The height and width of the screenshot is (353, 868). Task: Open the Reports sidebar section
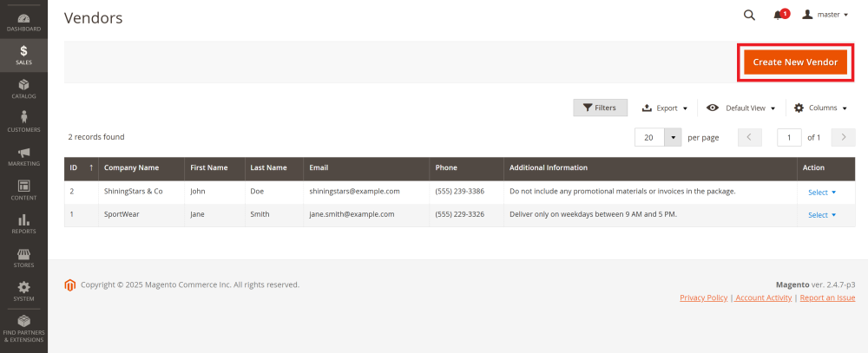[x=23, y=224]
